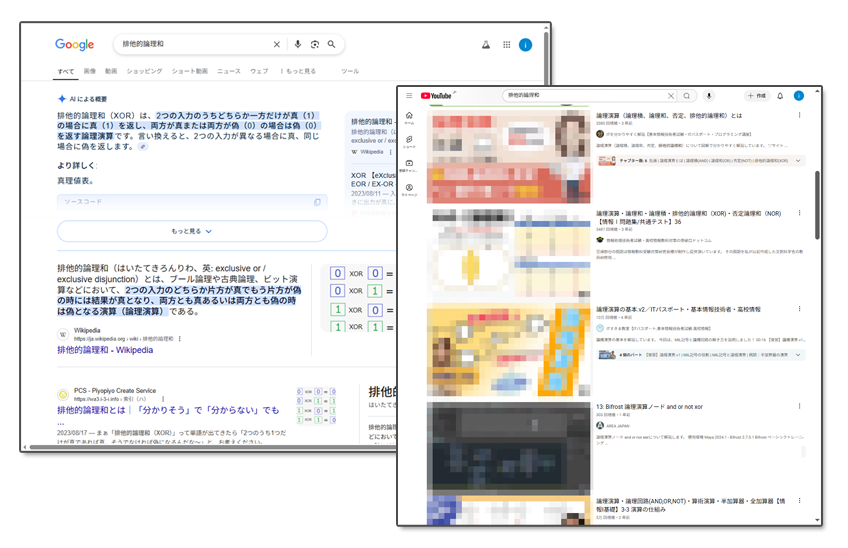Expand chapter list of 論理演算の基本 v2 video
848x548 pixels.
[798, 355]
